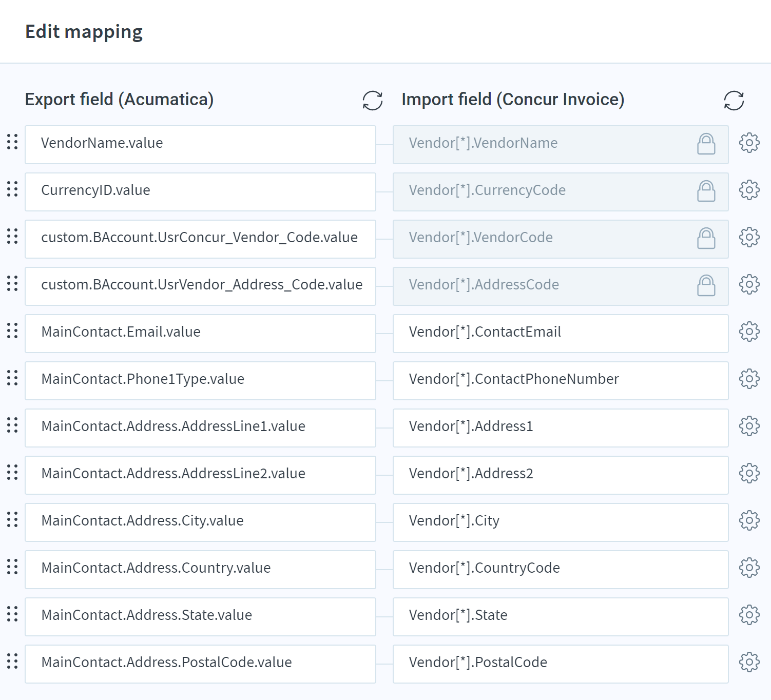Click the locked Vendor[*].VendorName import field

(x=561, y=145)
